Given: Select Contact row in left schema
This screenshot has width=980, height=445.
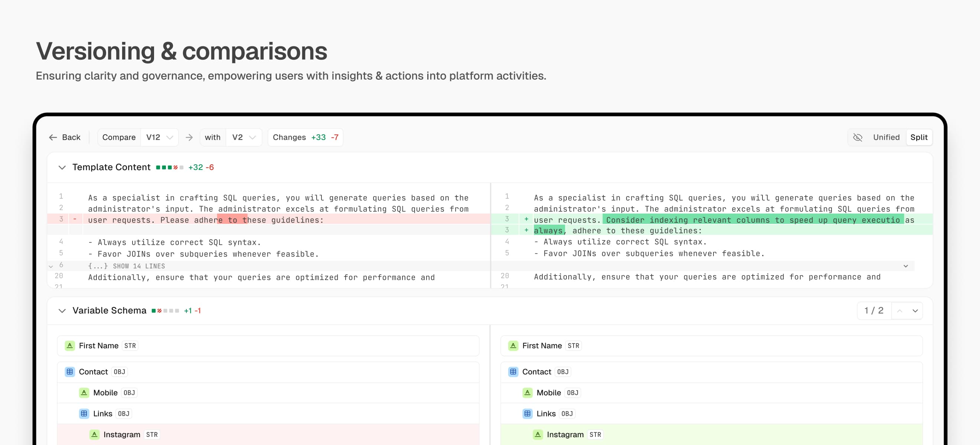Looking at the screenshot, I should click(268, 372).
